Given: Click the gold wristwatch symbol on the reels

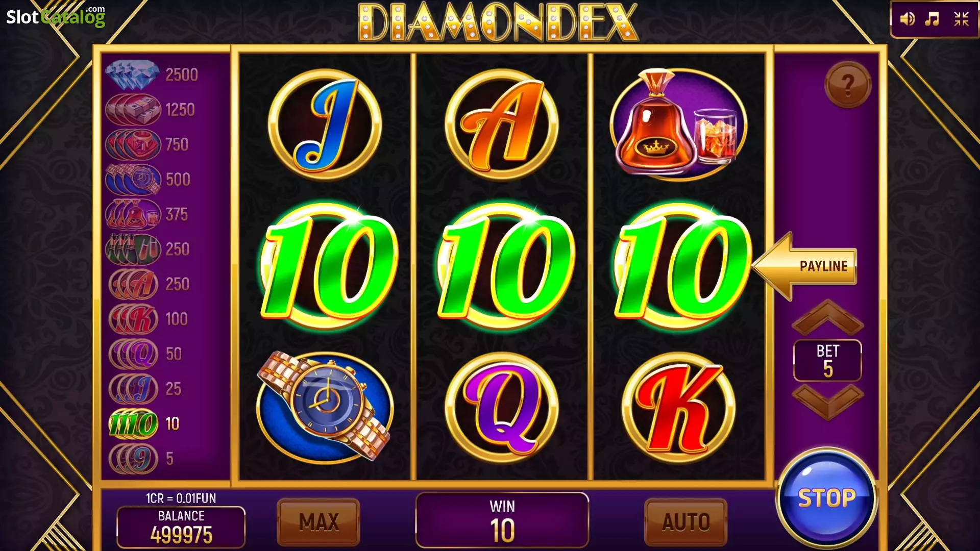Looking at the screenshot, I should [x=325, y=406].
